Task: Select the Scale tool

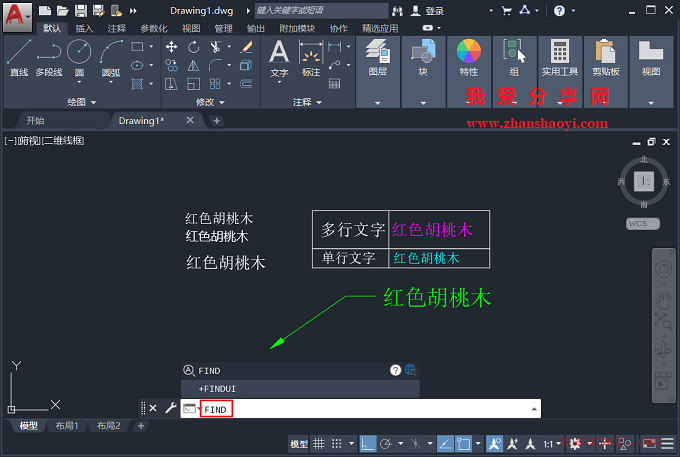Action: (x=193, y=84)
